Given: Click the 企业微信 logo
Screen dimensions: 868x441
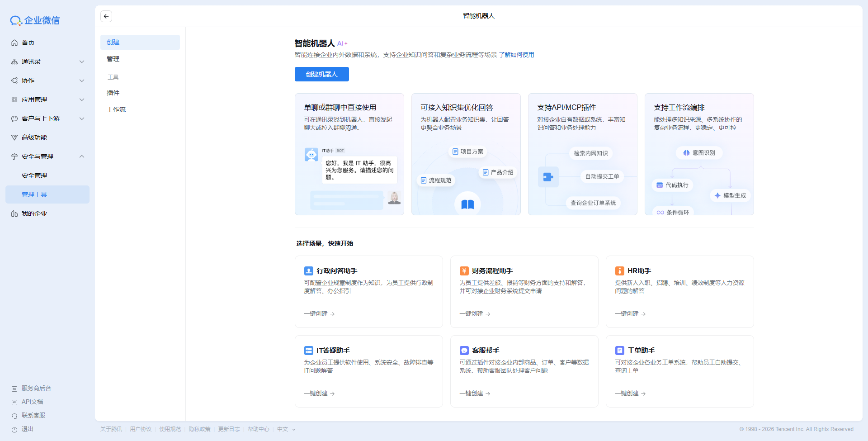Looking at the screenshot, I should click(x=35, y=20).
